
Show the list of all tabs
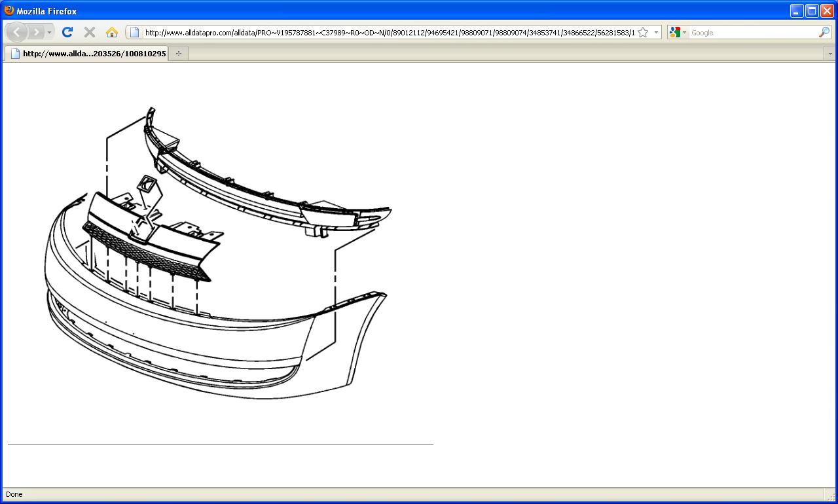(830, 54)
